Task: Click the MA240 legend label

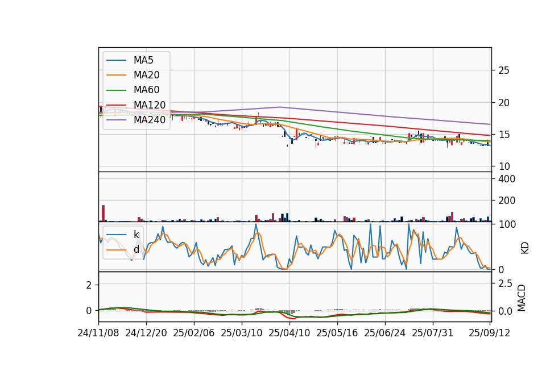Action: (x=150, y=120)
